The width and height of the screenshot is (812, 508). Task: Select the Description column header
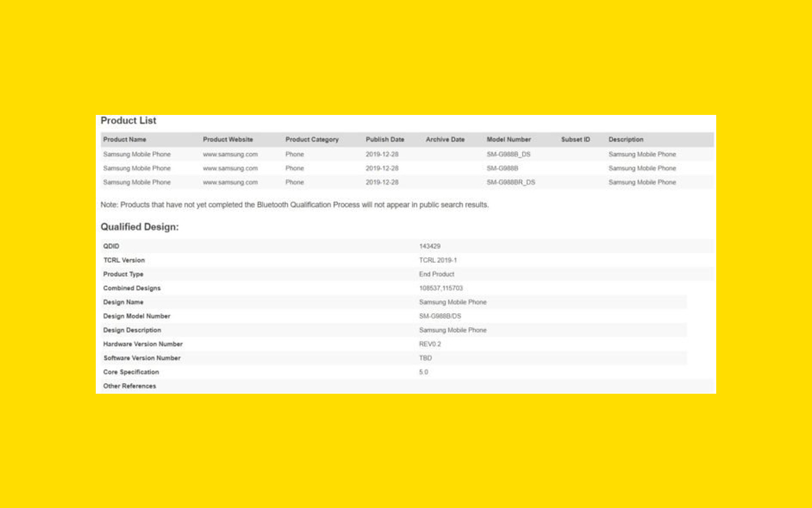click(x=626, y=140)
